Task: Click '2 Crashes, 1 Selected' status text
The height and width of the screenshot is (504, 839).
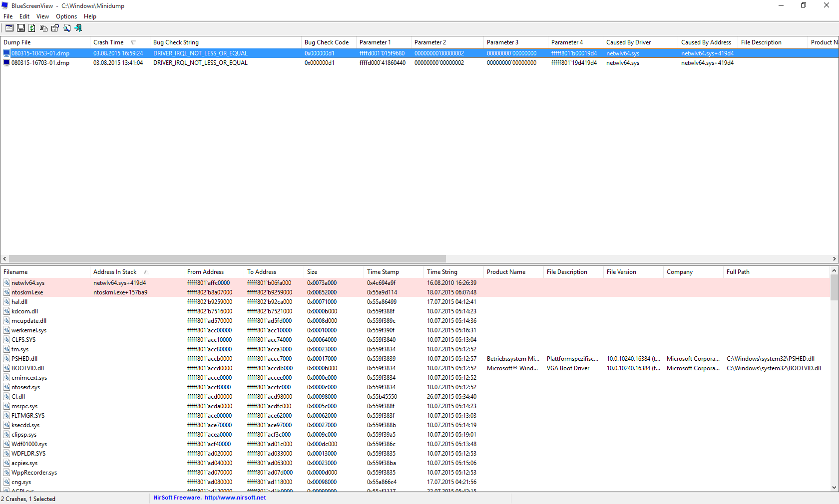Action: (x=28, y=499)
